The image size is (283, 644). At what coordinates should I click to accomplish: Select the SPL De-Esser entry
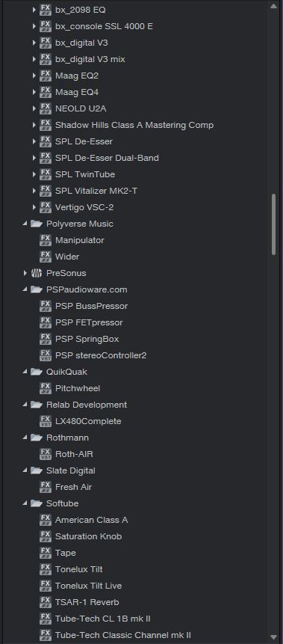coord(84,141)
